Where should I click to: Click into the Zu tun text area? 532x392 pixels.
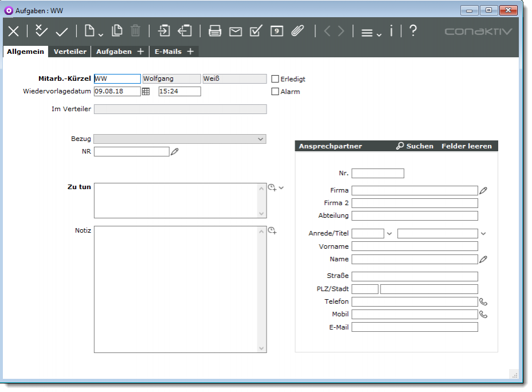click(175, 200)
